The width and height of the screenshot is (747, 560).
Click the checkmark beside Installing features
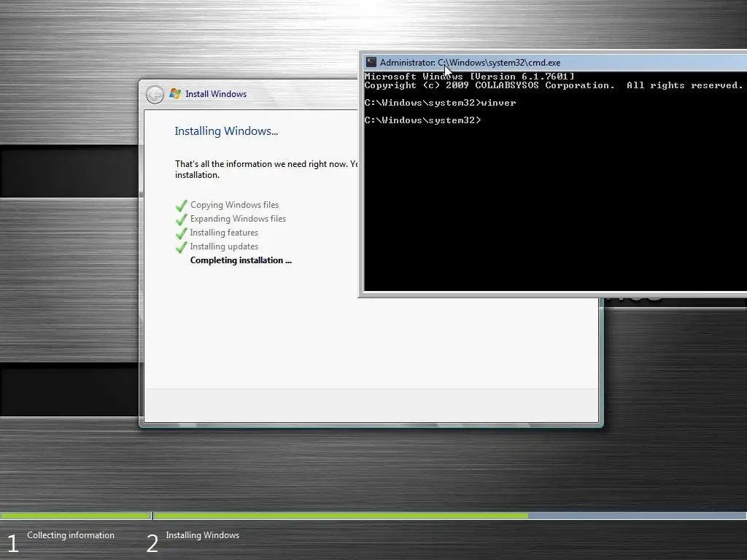[x=182, y=233]
